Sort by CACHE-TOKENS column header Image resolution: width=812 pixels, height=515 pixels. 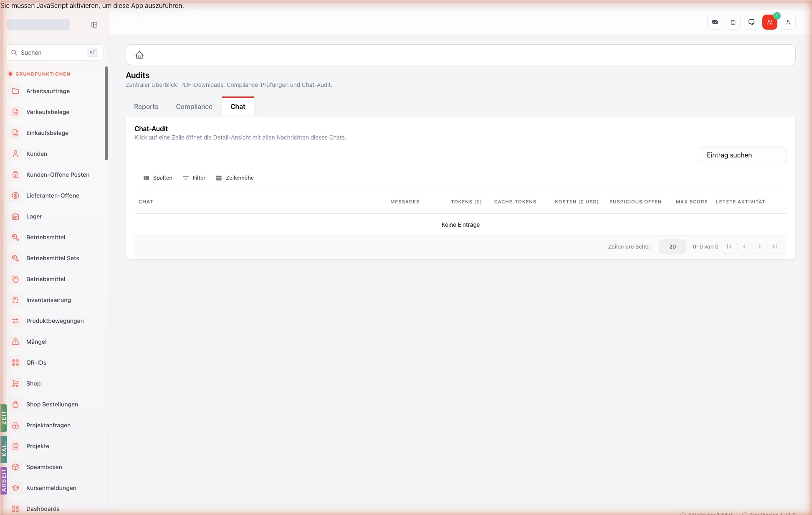(x=515, y=202)
